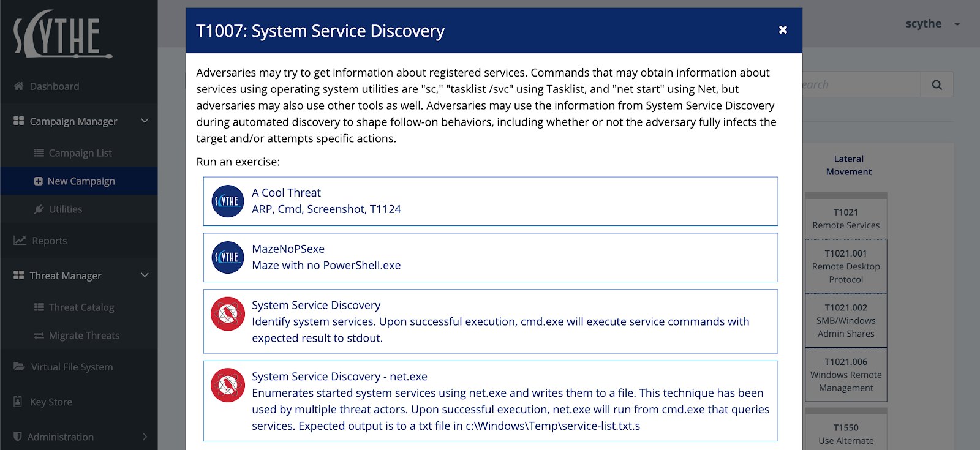Click the 'Enumerates started system services' description
The height and width of the screenshot is (450, 980).
[511, 410]
